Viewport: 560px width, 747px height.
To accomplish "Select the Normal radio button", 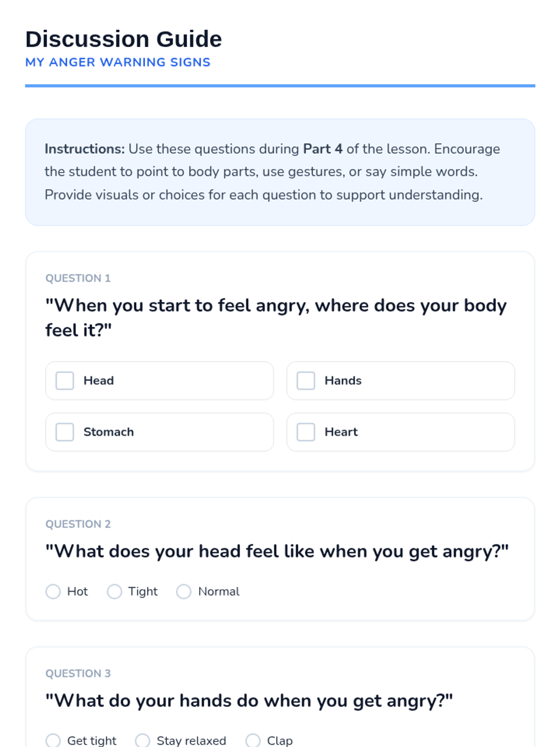I will [x=184, y=592].
